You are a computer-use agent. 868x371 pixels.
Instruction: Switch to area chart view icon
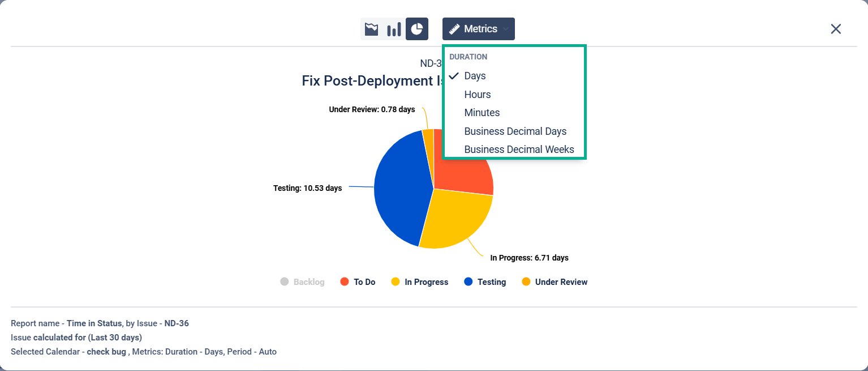point(371,29)
